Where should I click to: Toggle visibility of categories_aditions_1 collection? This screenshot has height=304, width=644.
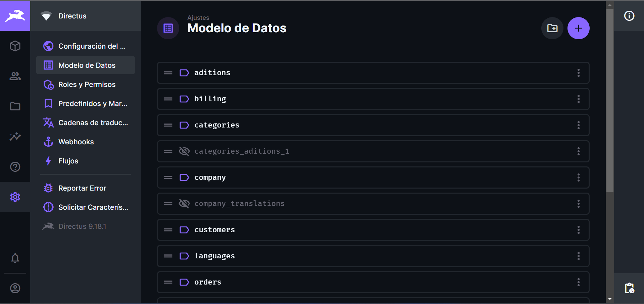click(x=184, y=151)
